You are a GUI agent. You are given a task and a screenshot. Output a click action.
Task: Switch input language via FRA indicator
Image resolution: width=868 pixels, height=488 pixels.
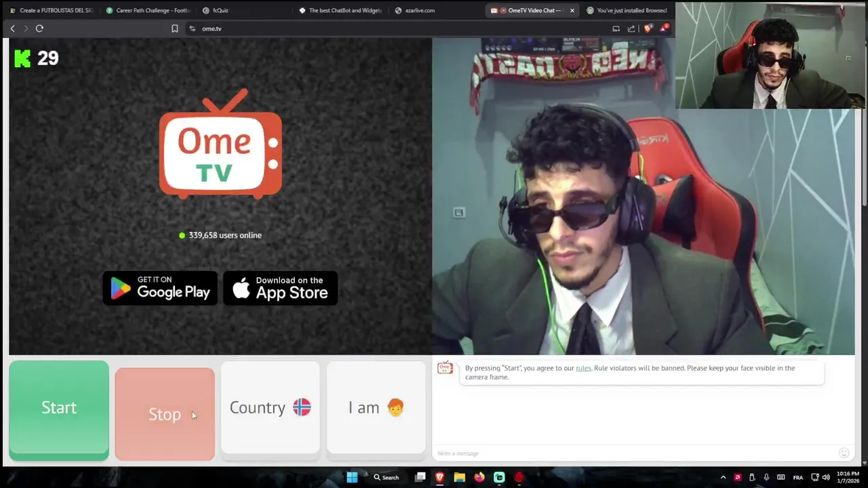point(798,477)
